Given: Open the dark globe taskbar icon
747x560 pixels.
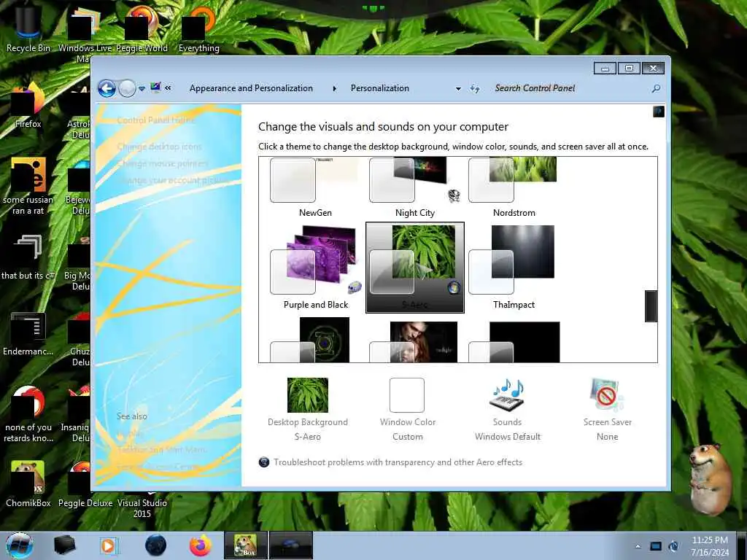Looking at the screenshot, I should (x=155, y=545).
